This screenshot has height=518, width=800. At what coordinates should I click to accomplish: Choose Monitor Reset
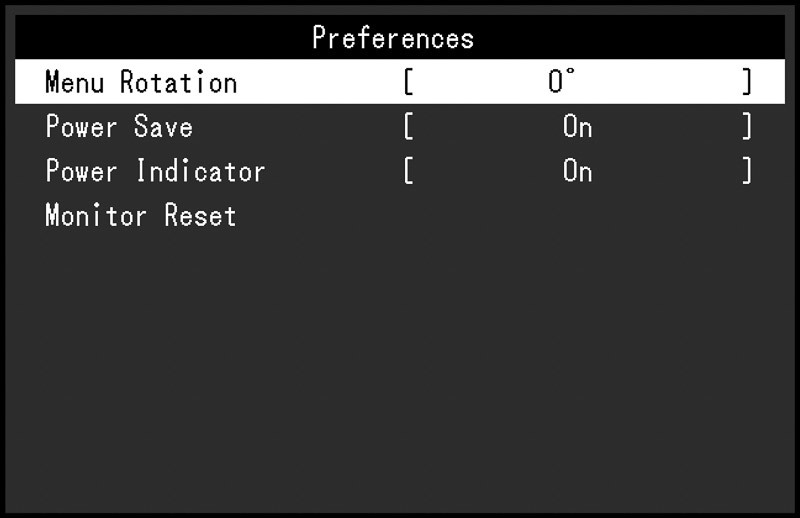141,215
